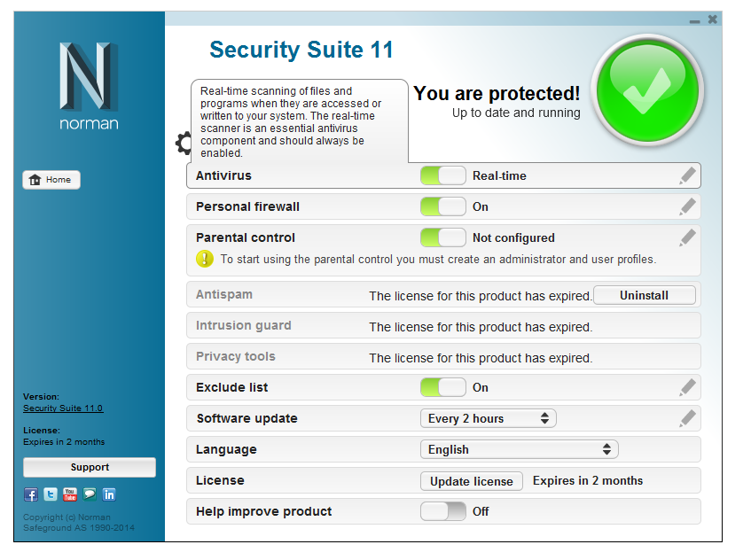This screenshot has height=560, width=751.
Task: Open Software update frequency dropdown
Action: point(488,418)
